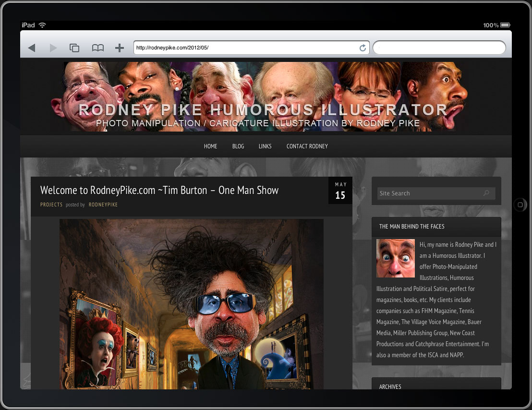Click THE MAN BEHIND THE FACES heading
The image size is (532, 410).
coord(411,227)
